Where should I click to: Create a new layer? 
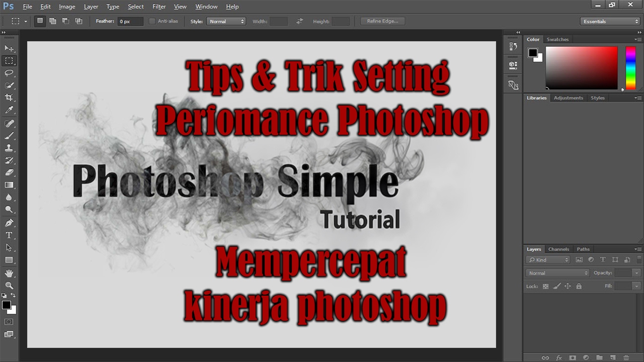[613, 357]
